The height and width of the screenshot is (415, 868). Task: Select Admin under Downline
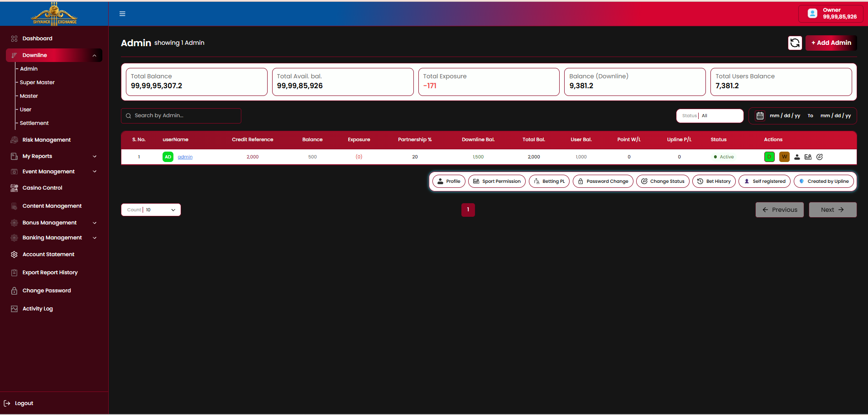click(x=29, y=69)
